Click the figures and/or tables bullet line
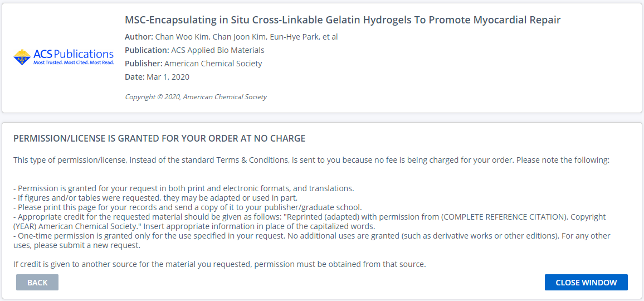 click(x=155, y=198)
